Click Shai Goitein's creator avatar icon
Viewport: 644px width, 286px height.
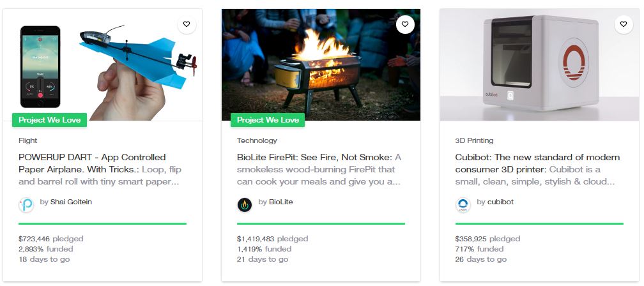tap(27, 204)
